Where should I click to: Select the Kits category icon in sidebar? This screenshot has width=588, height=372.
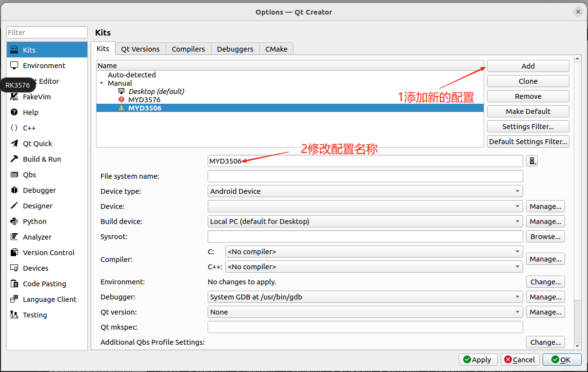[x=14, y=50]
